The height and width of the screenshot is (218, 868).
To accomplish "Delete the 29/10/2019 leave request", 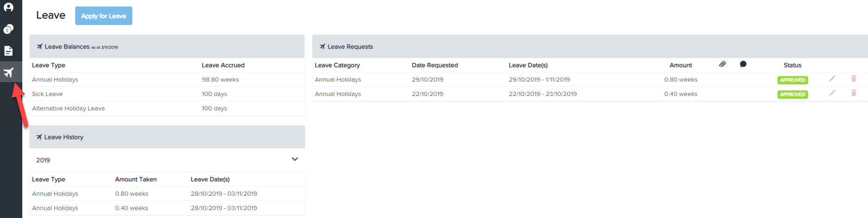I will point(854,79).
